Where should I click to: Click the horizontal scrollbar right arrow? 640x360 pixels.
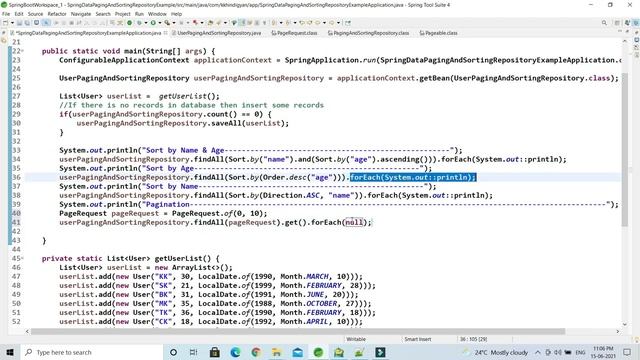point(618,331)
